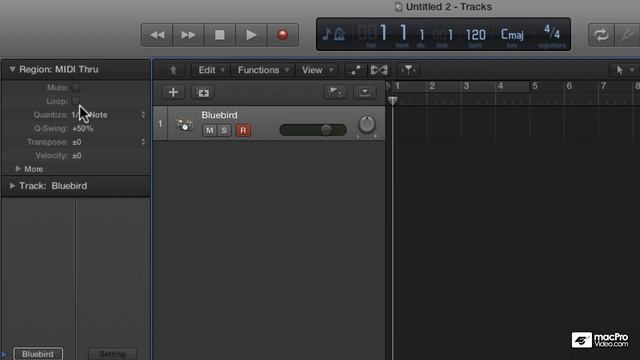
Task: Open the track header options dropdown
Action: click(x=364, y=92)
